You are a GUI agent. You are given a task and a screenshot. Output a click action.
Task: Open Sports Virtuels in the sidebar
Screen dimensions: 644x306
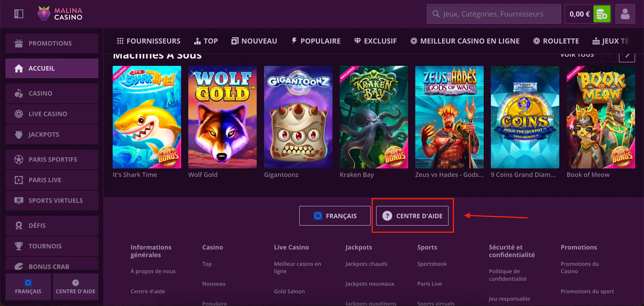point(52,200)
